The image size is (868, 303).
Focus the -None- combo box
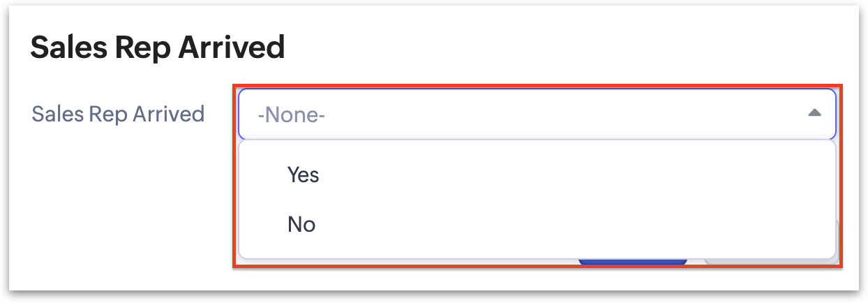point(537,114)
